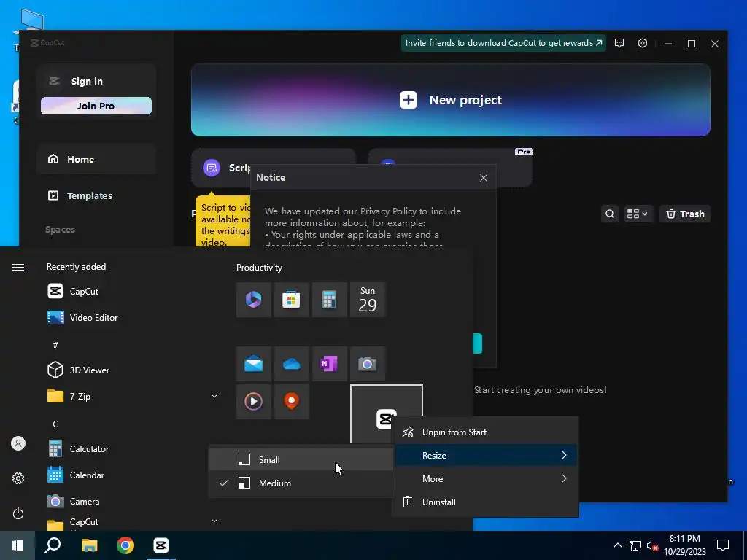The image size is (747, 560).
Task: Open CapCut settings hexagon icon
Action: pos(642,43)
